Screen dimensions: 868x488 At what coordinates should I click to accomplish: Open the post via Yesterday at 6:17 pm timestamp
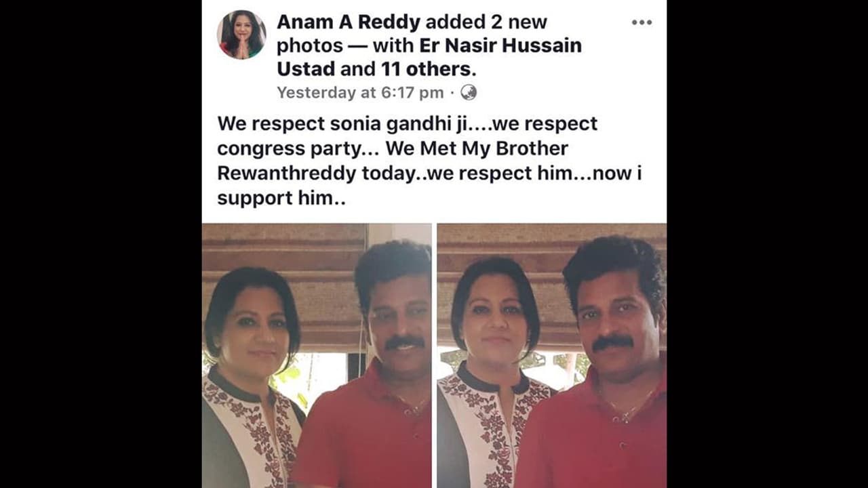(x=360, y=92)
